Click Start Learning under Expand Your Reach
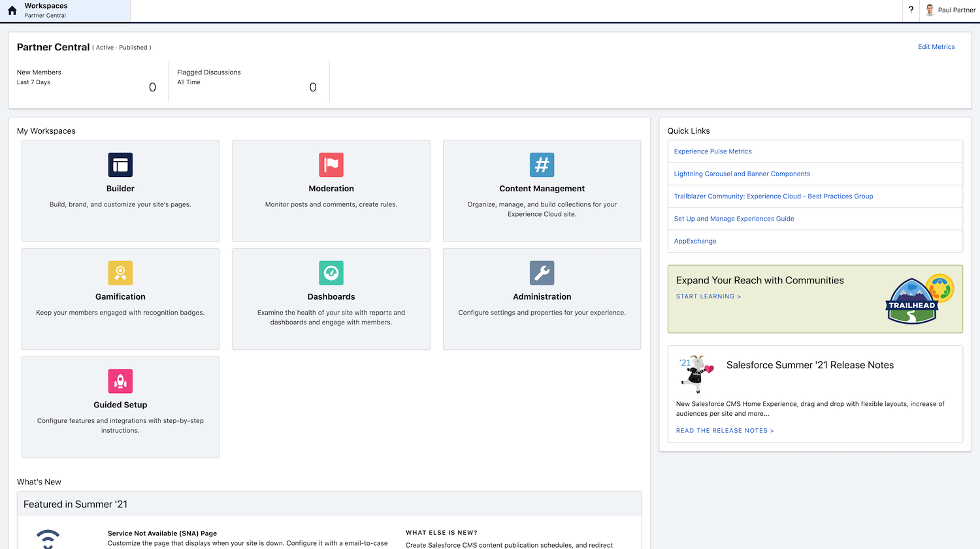This screenshot has width=980, height=549. coord(708,297)
